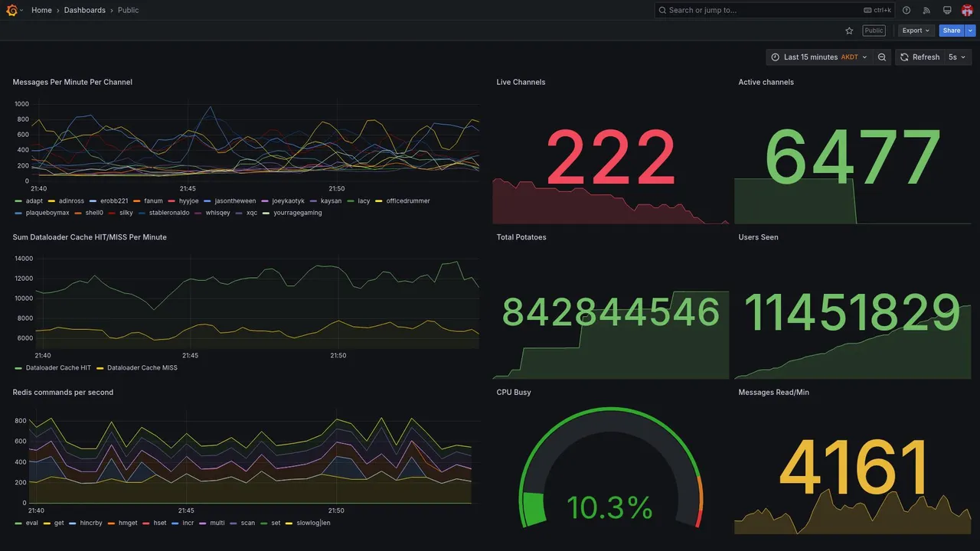
Task: Click the Refresh dashboard button
Action: (919, 57)
